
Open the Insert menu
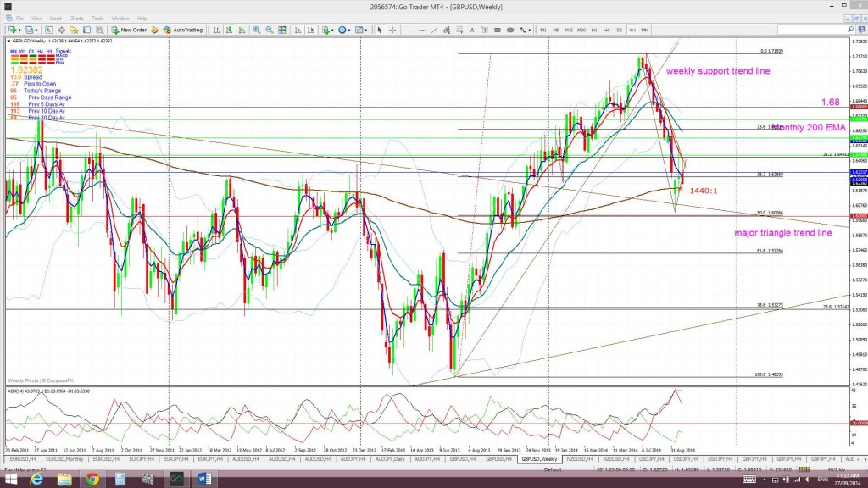(56, 19)
